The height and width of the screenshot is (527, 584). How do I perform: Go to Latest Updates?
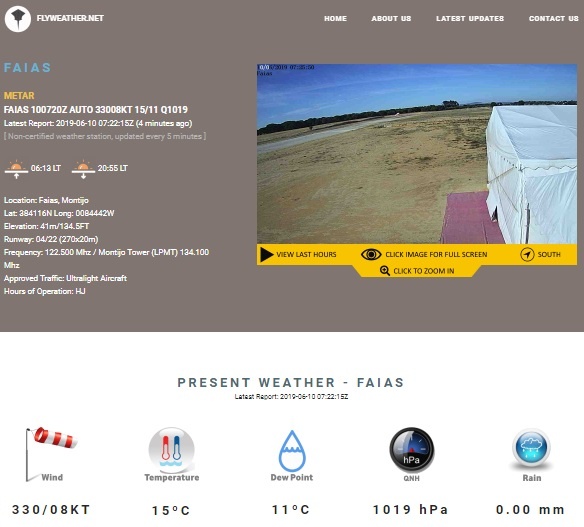470,19
